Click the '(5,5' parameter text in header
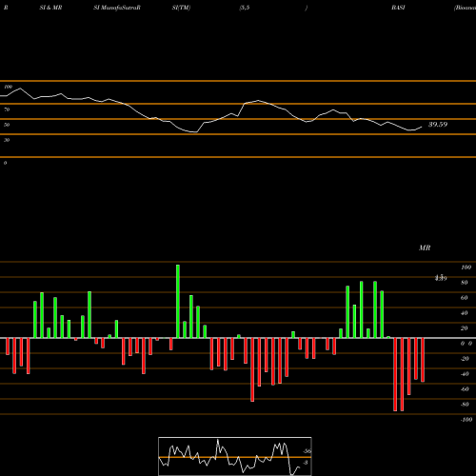The height and width of the screenshot is (476, 476). point(245,8)
